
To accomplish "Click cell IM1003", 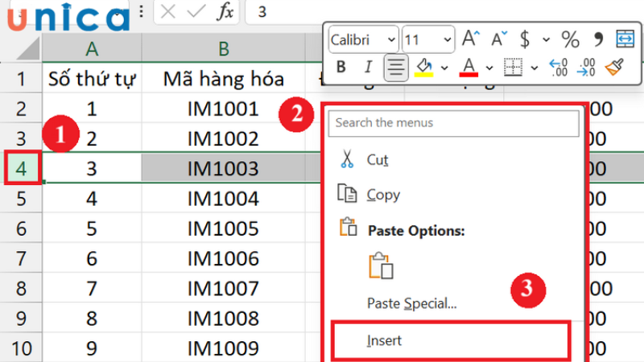I will pyautogui.click(x=224, y=168).
